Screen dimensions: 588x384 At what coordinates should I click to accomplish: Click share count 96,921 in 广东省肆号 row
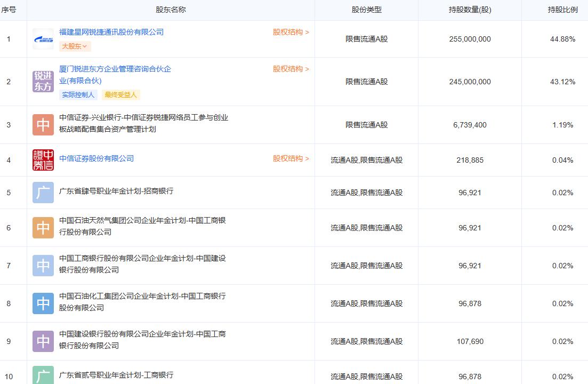pyautogui.click(x=470, y=193)
